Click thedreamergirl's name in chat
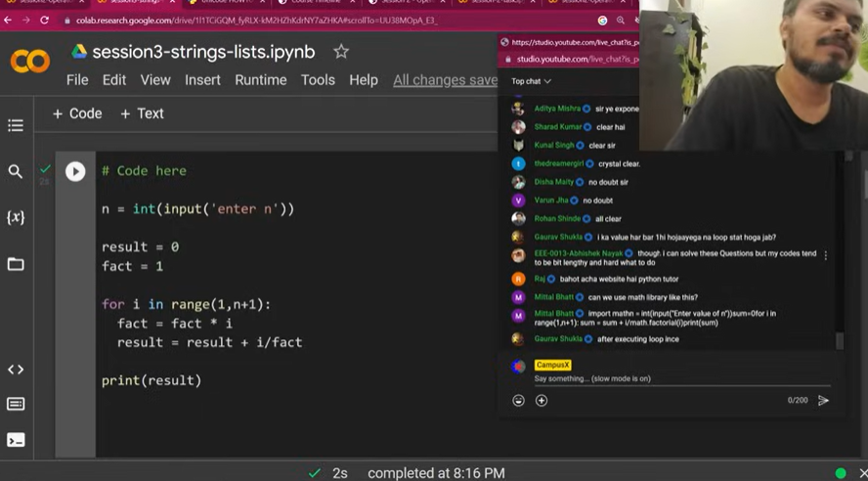The height and width of the screenshot is (481, 868). pos(559,163)
